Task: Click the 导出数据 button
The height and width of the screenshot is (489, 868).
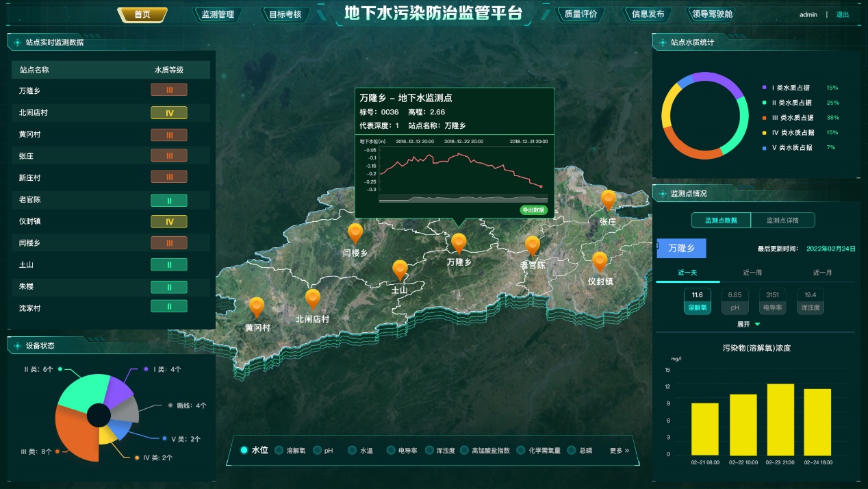Action: pyautogui.click(x=533, y=210)
